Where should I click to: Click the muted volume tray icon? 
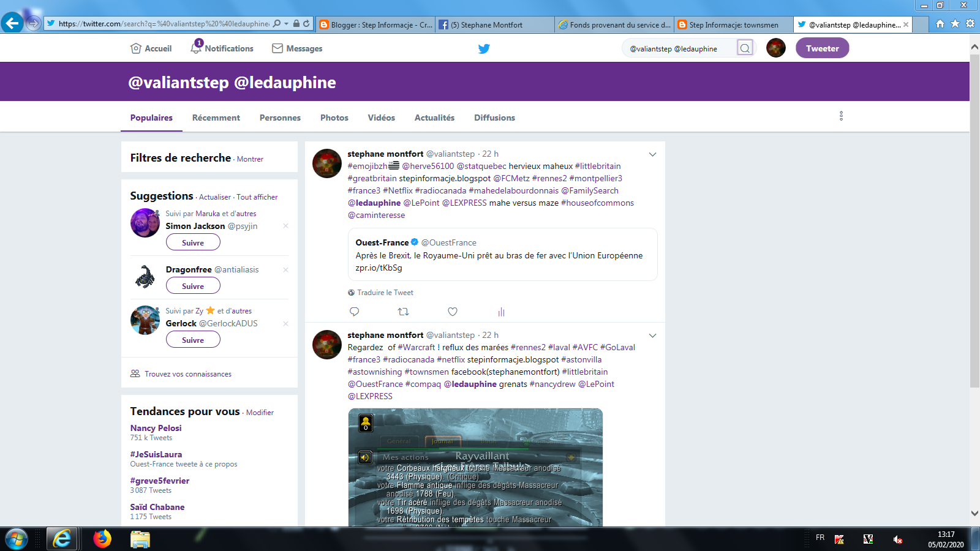click(897, 539)
